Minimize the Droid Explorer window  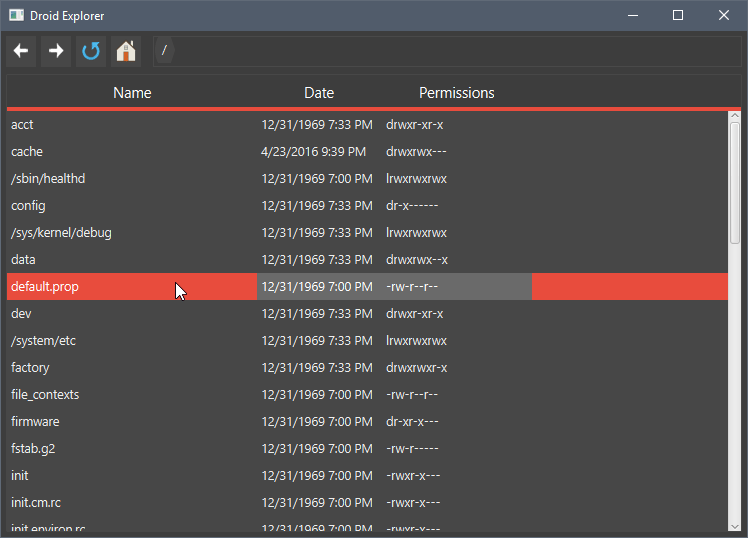[633, 16]
